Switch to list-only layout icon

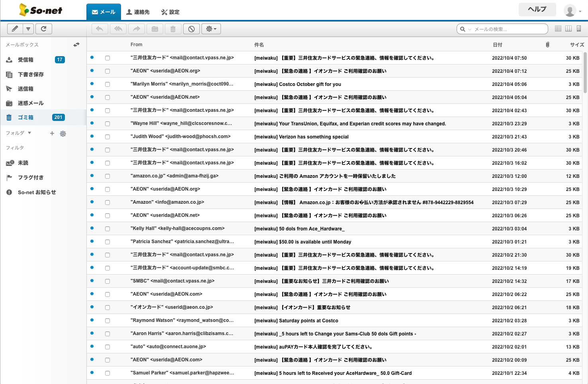[x=558, y=29]
